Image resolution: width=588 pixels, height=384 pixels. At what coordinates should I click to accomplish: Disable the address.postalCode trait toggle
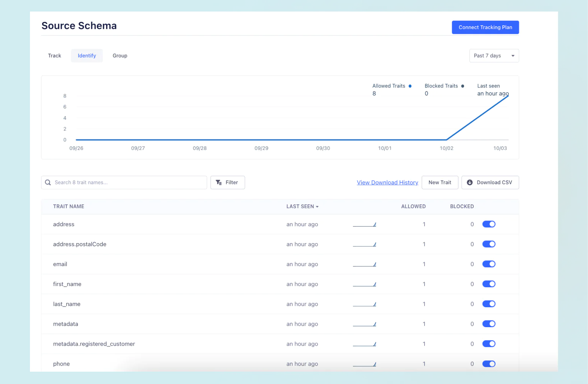489,244
